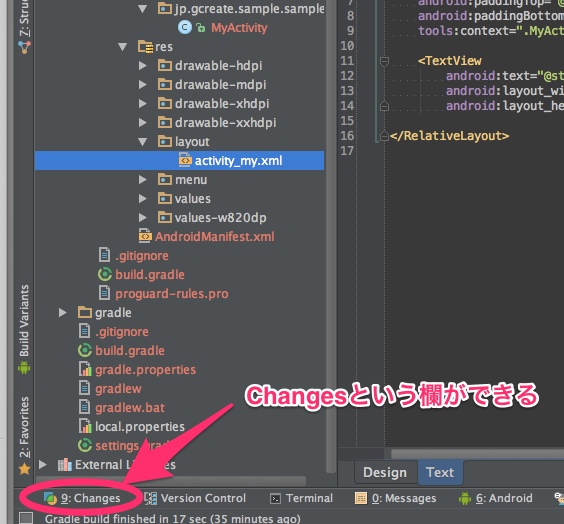This screenshot has width=564, height=524.
Task: Select local.properties file
Action: tap(140, 427)
